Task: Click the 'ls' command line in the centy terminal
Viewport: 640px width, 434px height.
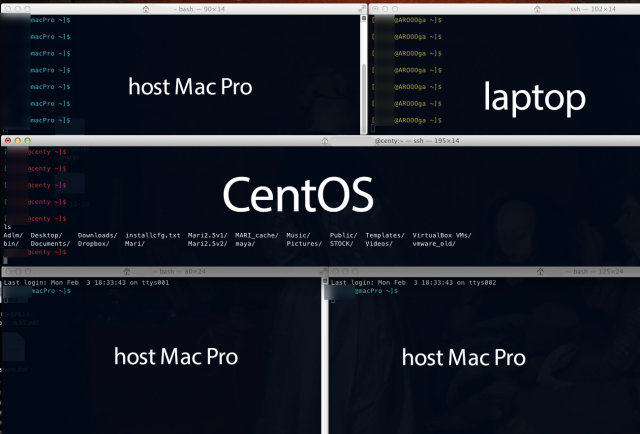Action: pos(7,227)
